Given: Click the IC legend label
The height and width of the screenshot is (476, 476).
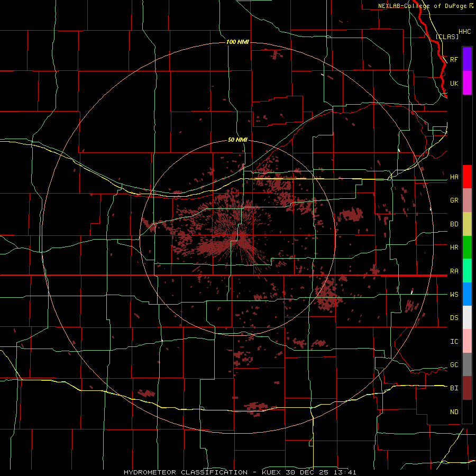Looking at the screenshot, I should [454, 342].
